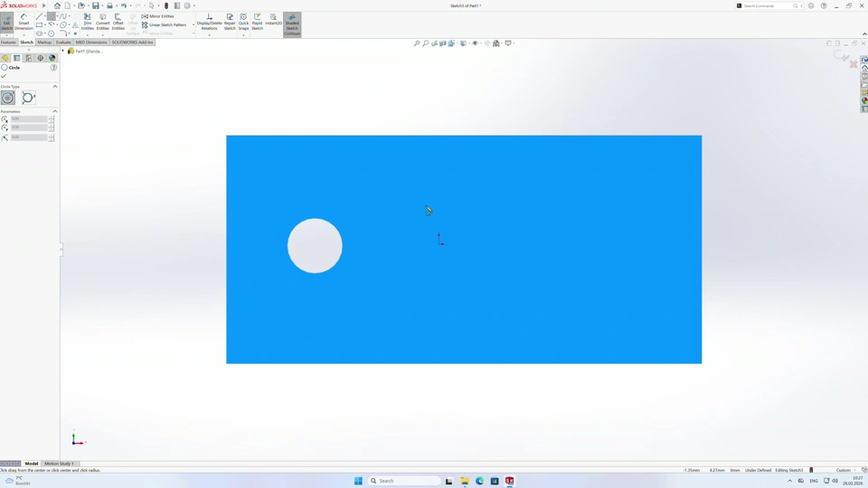This screenshot has width=868, height=488.
Task: Toggle Rapid Sketch
Action: (258, 22)
